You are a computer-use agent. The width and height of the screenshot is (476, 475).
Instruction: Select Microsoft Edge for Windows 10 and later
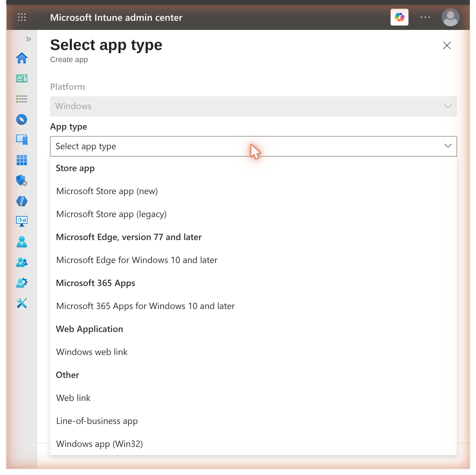(x=253, y=260)
